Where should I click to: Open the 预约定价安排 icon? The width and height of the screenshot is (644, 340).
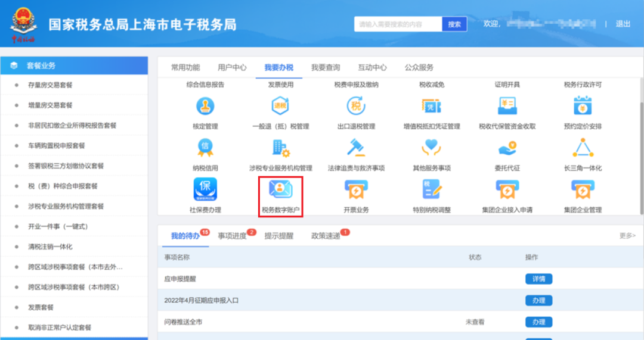[582, 106]
